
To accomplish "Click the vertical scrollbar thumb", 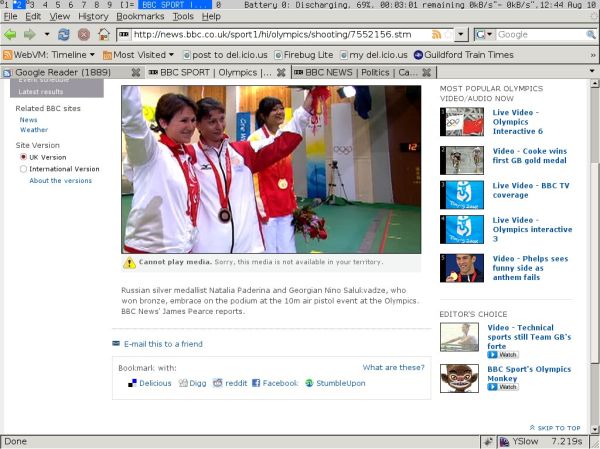I will tap(595, 263).
